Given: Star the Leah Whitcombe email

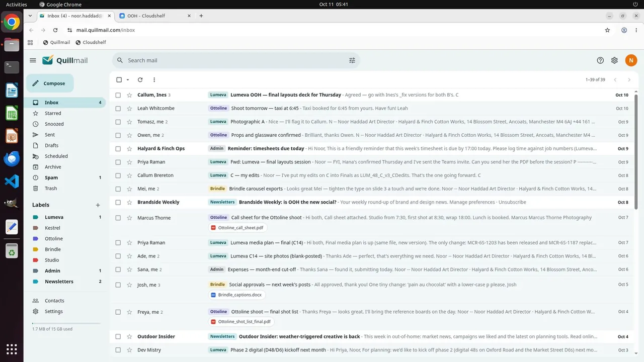Looking at the screenshot, I should [129, 109].
